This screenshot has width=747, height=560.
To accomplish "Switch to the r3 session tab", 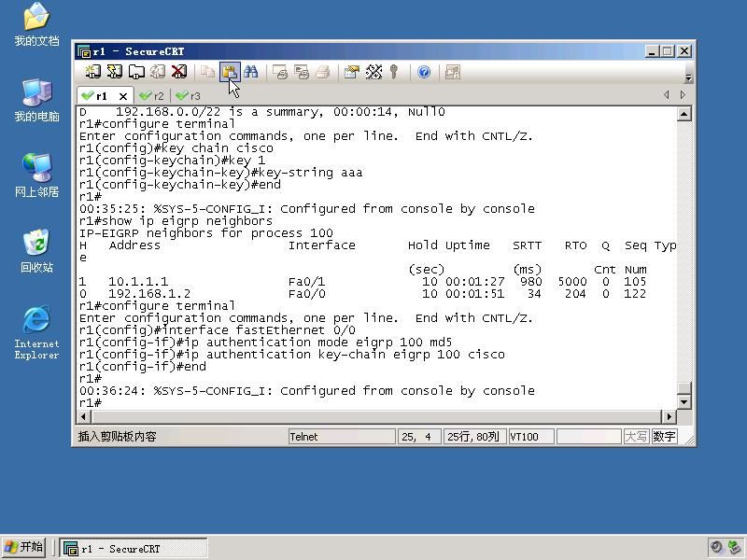I will (x=189, y=96).
